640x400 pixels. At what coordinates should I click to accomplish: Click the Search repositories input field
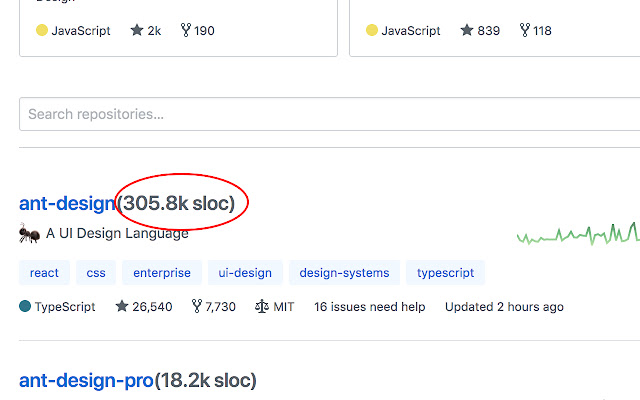click(329, 114)
